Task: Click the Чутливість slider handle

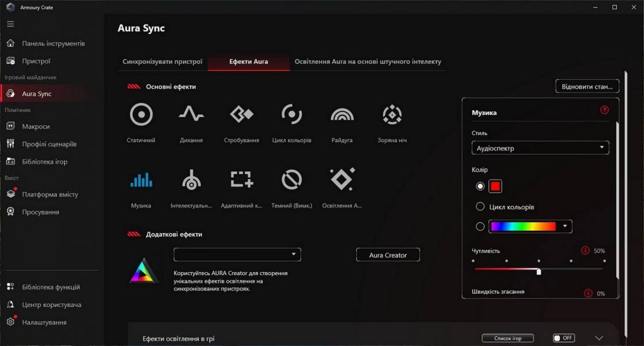Action: tap(539, 271)
